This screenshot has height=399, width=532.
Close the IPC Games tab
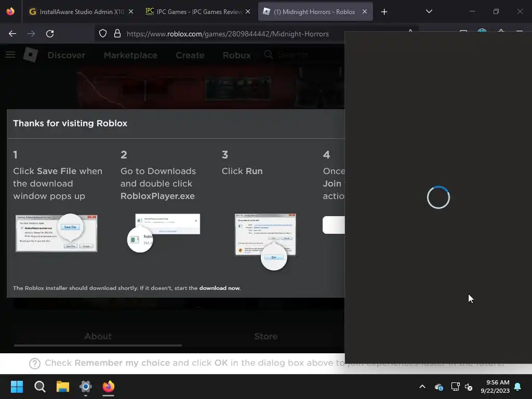coord(248,11)
